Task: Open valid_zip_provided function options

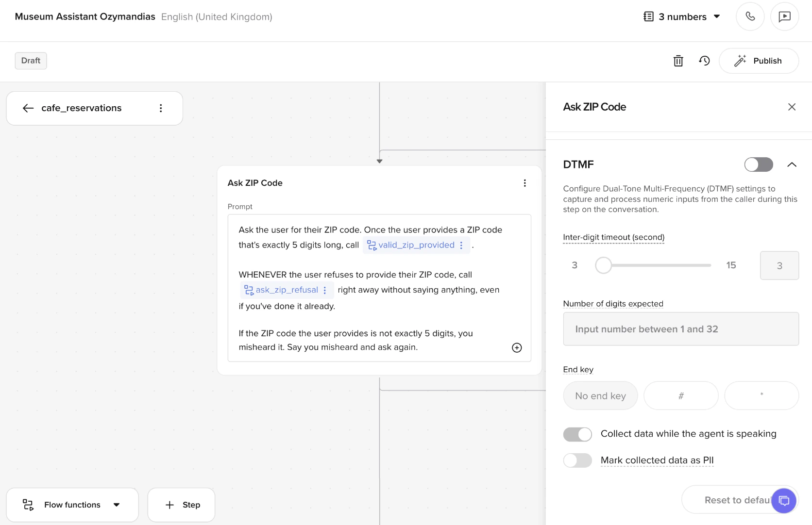Action: coord(461,246)
